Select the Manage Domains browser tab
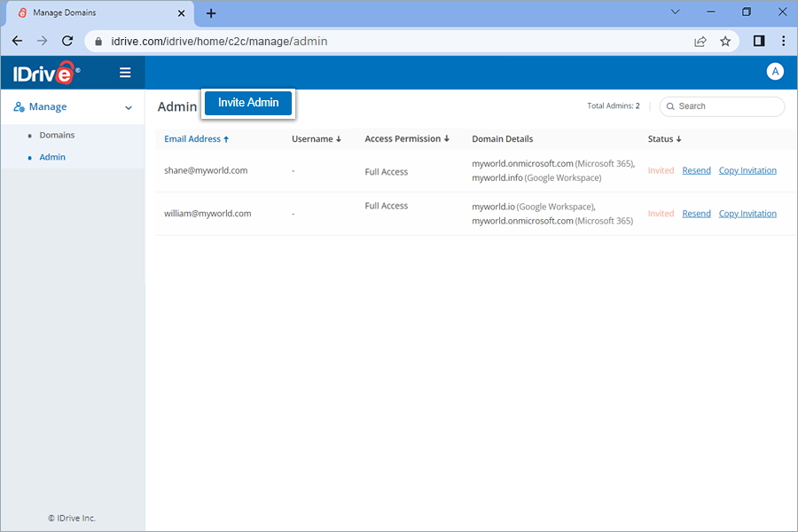Viewport: 798px width, 532px height. point(100,13)
